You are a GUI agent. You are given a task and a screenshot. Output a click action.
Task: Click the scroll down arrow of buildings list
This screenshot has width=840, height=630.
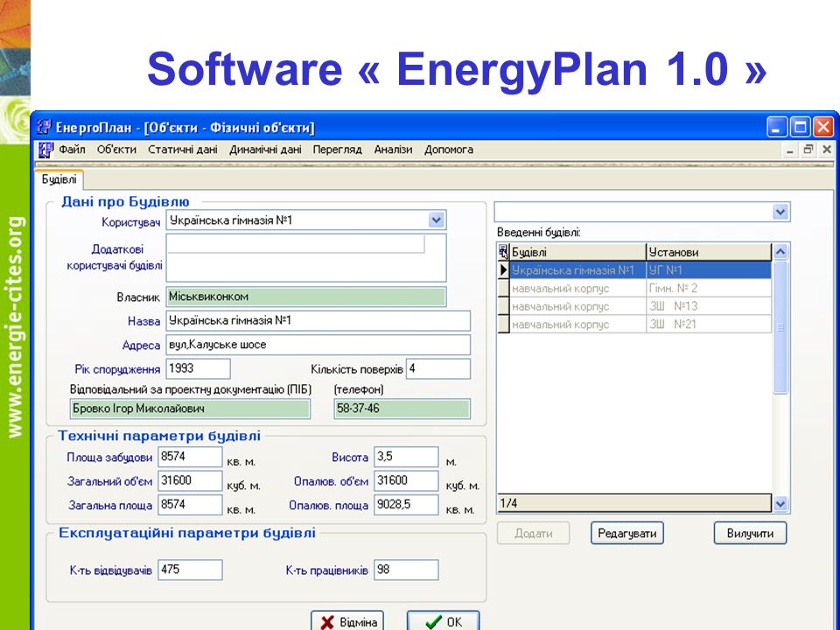[780, 504]
